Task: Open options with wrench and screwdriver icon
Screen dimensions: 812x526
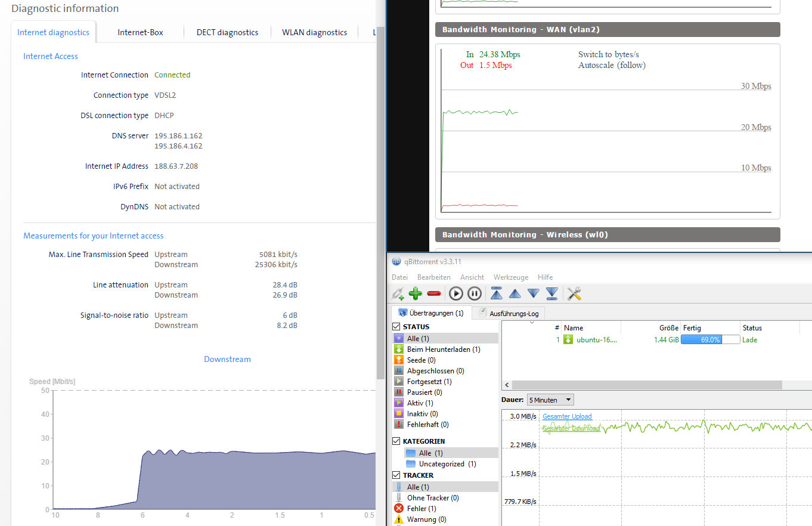Action: [x=574, y=293]
